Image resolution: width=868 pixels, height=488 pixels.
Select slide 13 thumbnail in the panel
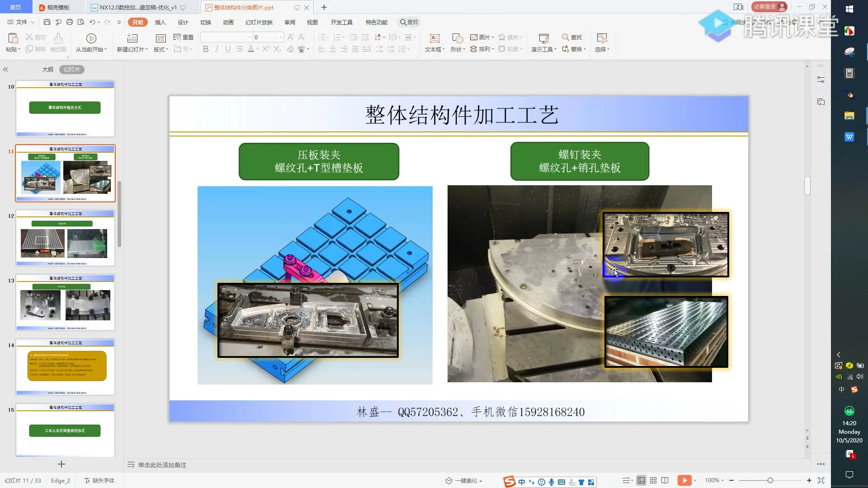pyautogui.click(x=65, y=303)
